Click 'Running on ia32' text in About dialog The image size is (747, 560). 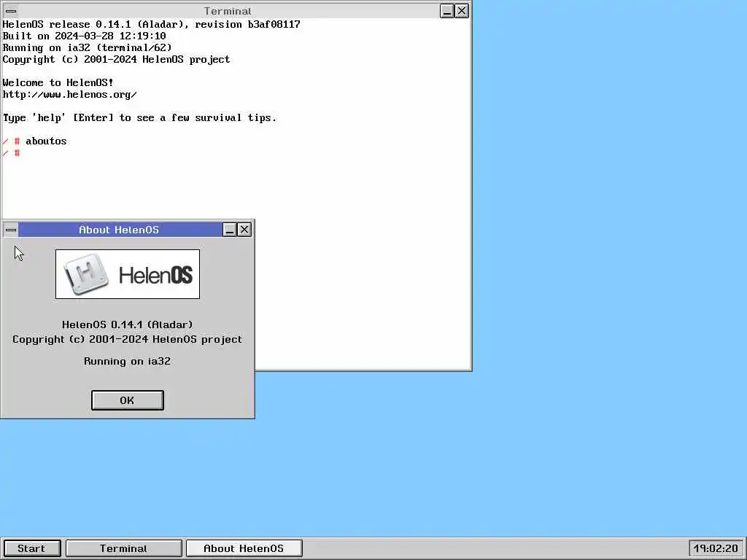coord(127,361)
